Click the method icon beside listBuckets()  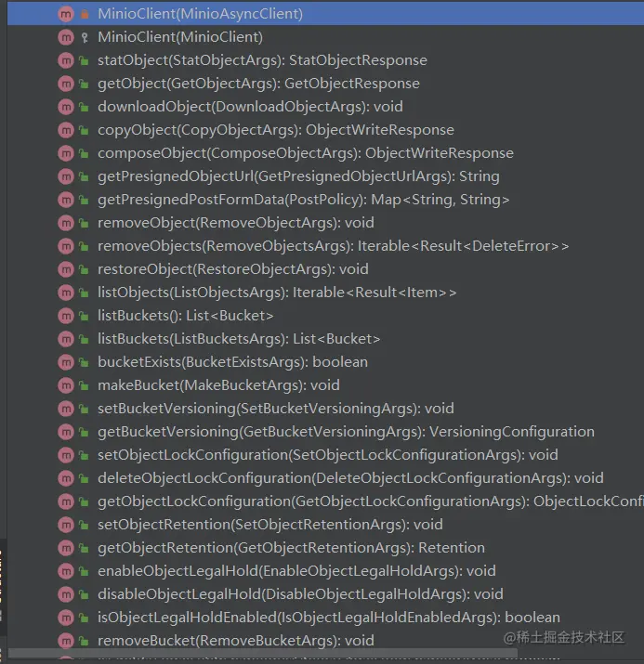66,316
